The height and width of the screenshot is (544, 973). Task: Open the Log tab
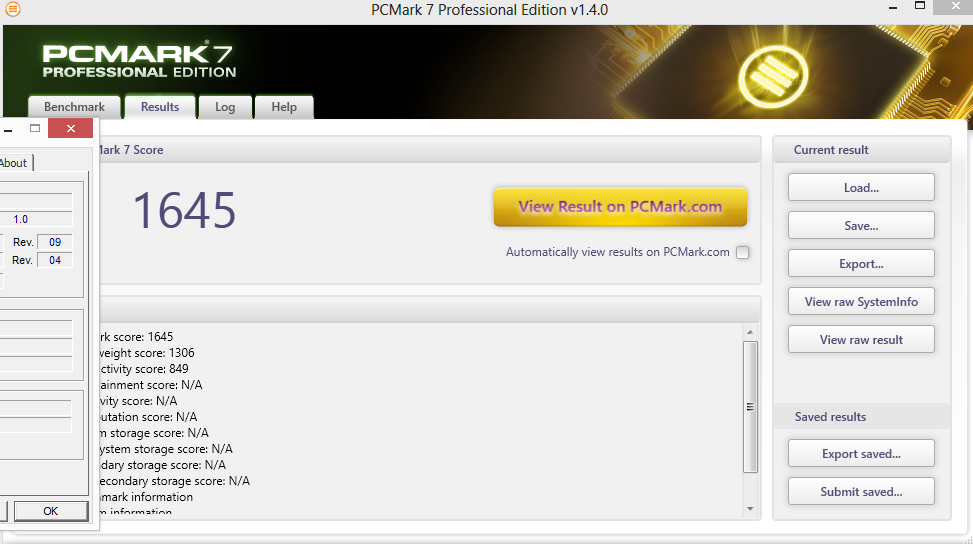(225, 107)
